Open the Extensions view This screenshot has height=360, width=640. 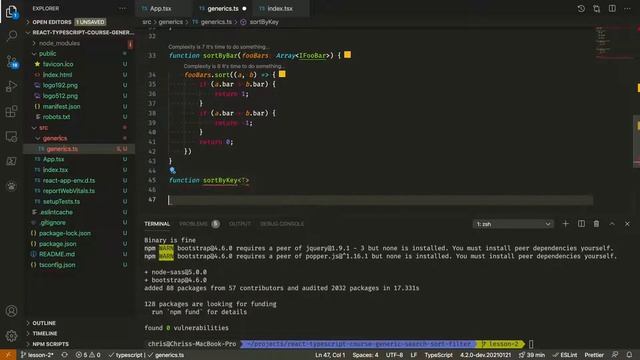point(11,111)
